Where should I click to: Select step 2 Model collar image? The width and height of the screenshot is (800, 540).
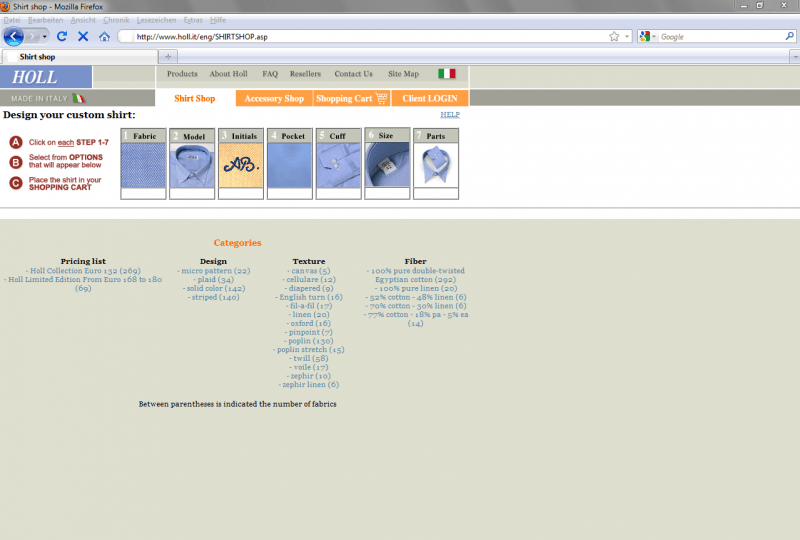pos(192,165)
